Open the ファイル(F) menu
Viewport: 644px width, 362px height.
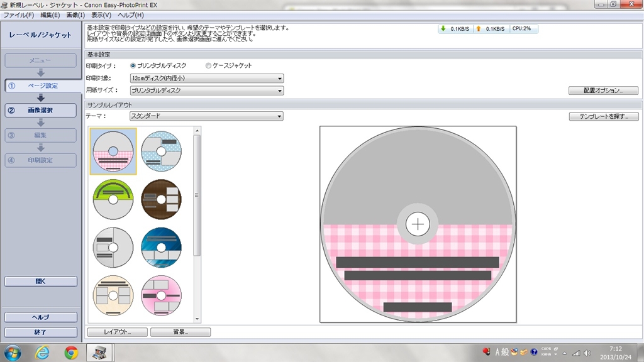coord(19,14)
